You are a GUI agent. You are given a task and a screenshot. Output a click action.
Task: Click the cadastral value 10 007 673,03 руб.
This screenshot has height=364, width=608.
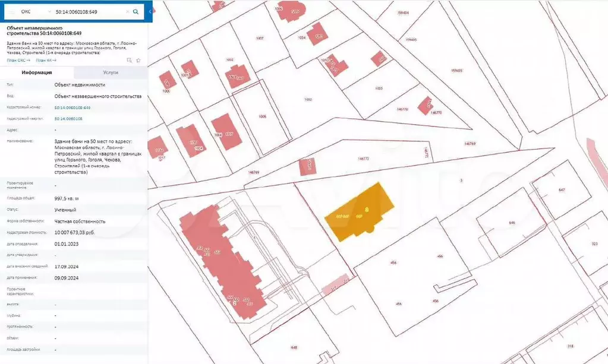(74, 233)
